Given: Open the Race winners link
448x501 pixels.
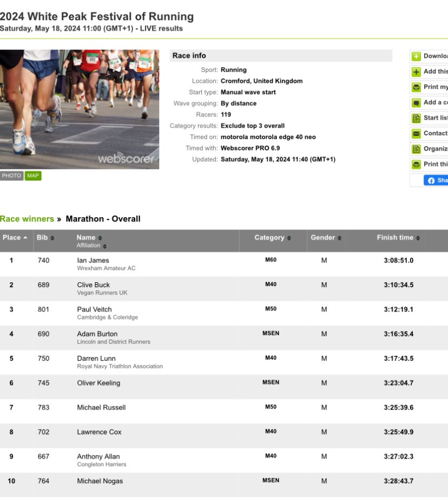Looking at the screenshot, I should pyautogui.click(x=27, y=219).
